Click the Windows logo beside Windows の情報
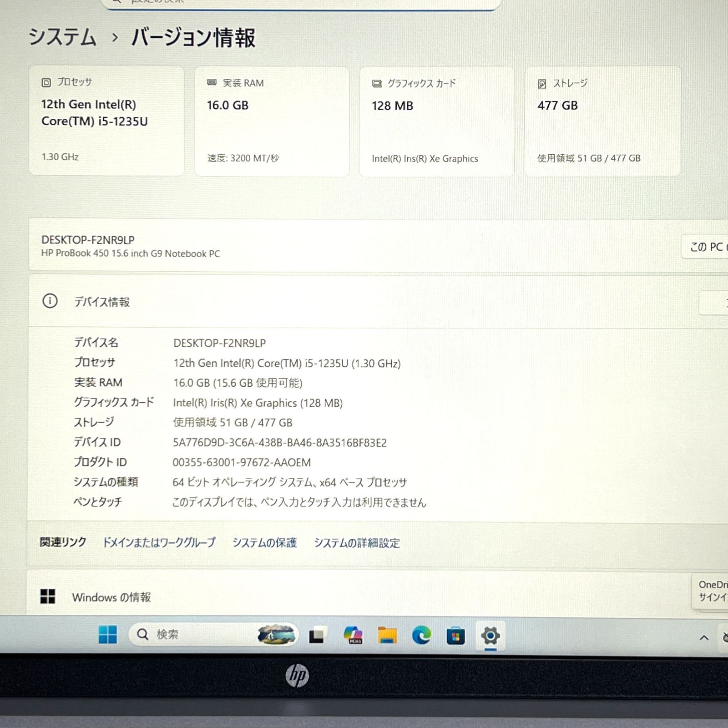This screenshot has width=728, height=728. [48, 597]
